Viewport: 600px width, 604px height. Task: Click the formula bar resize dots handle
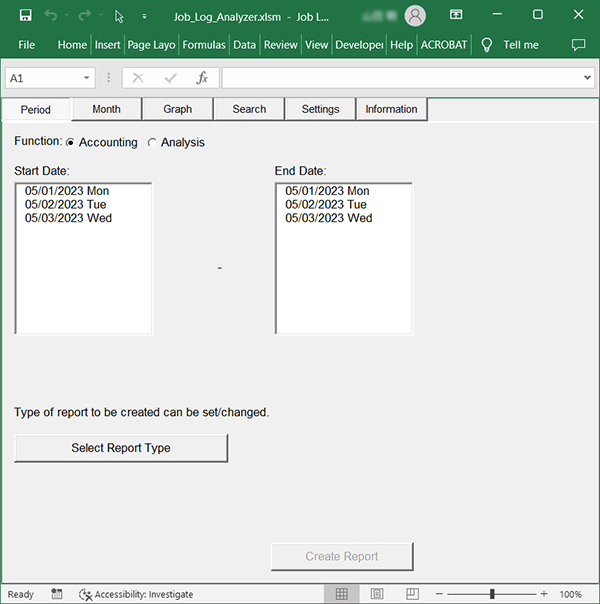coord(109,78)
